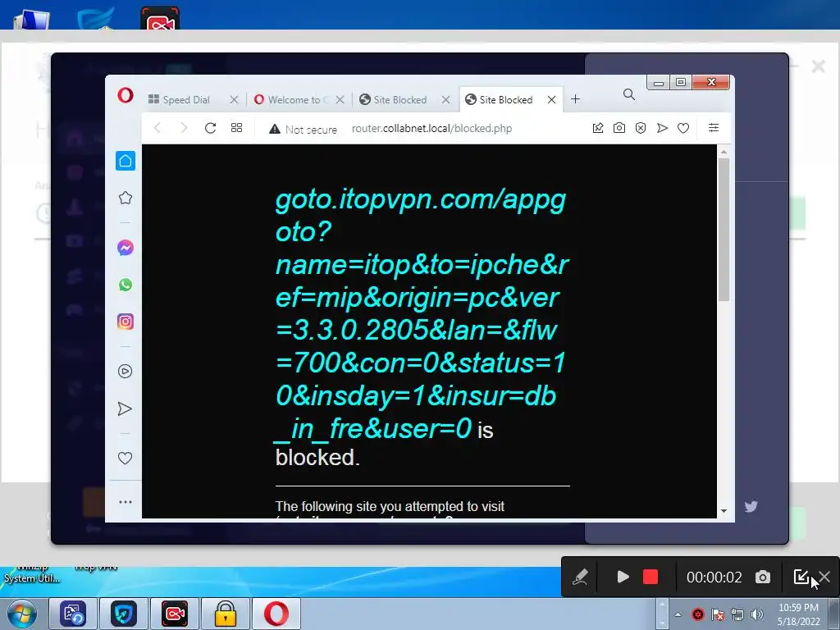Open My Flow in the sidebar

(x=125, y=409)
